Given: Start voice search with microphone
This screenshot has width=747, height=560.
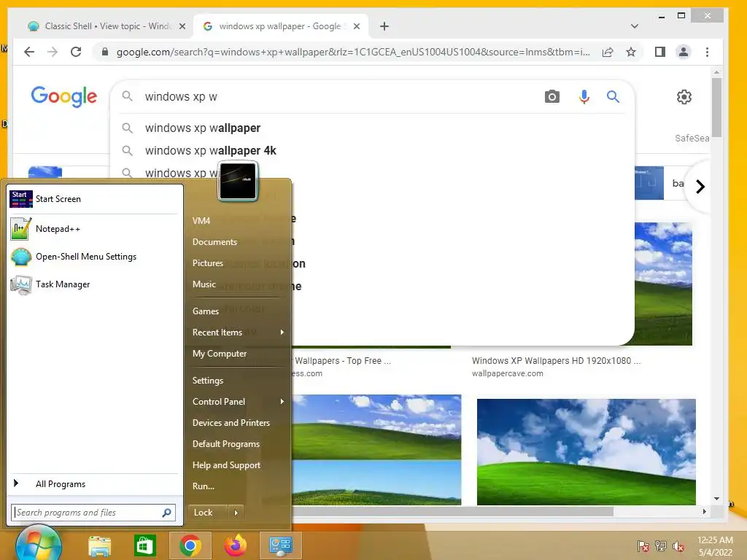Looking at the screenshot, I should coord(584,97).
